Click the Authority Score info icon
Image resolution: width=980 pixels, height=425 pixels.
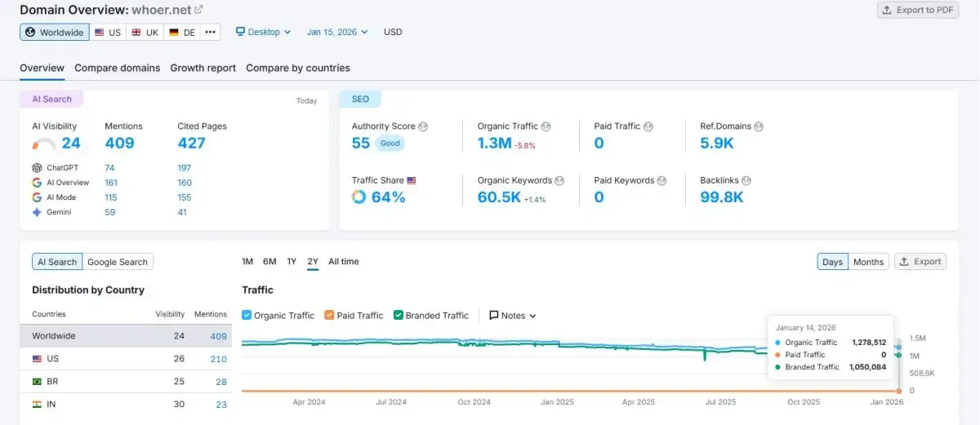point(423,126)
